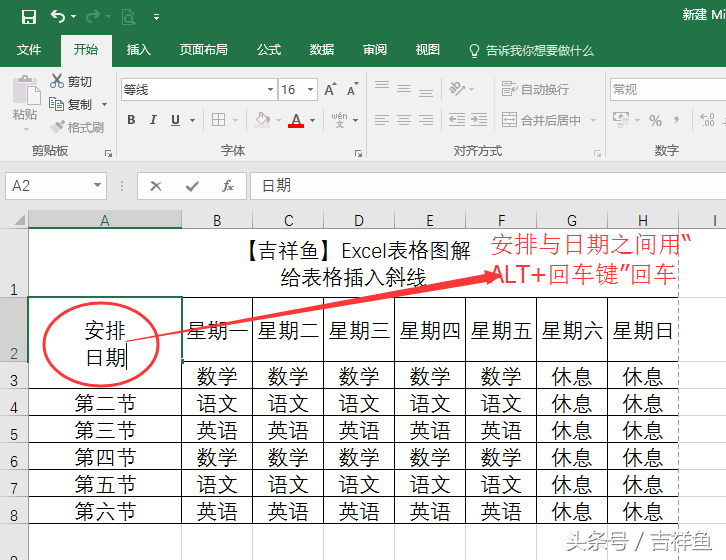Click 复制 copy button
The image size is (726, 560).
pos(71,104)
